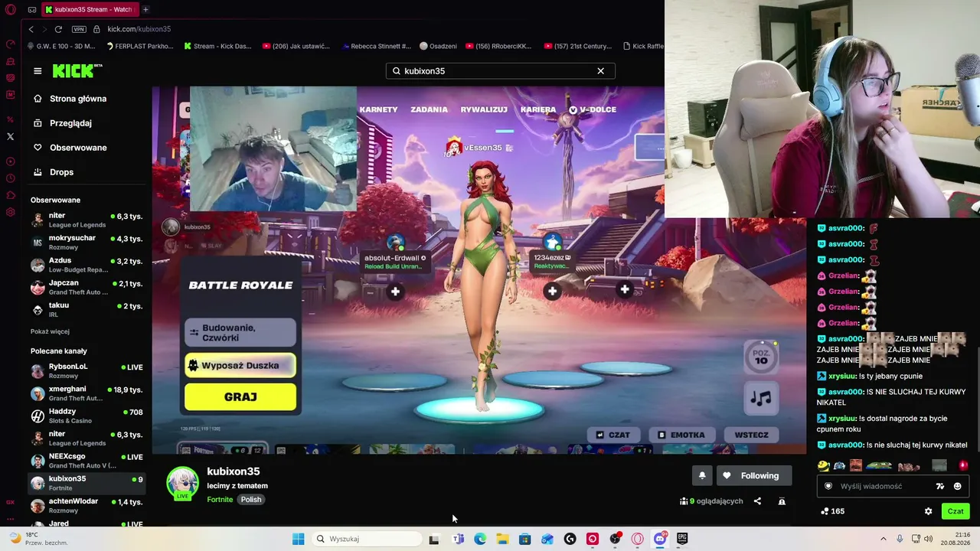Open the emoji picker in chat
This screenshot has width=980, height=551.
pos(957,486)
